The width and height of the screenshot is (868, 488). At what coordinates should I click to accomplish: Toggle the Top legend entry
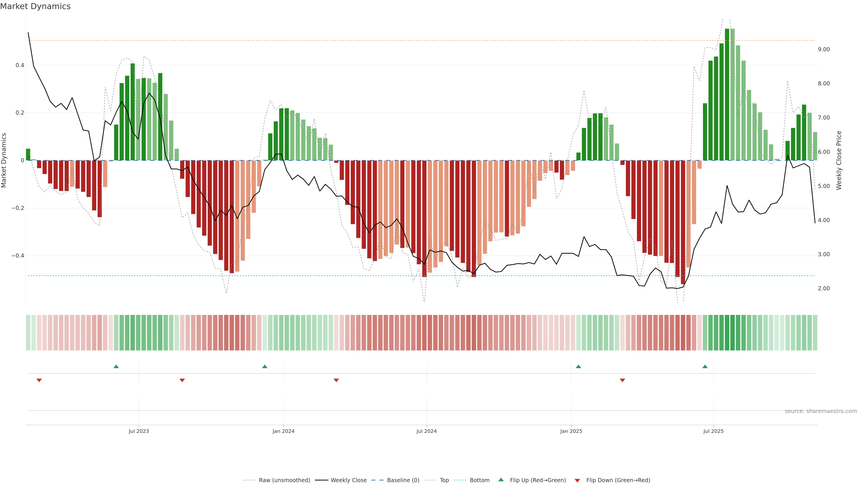444,480
